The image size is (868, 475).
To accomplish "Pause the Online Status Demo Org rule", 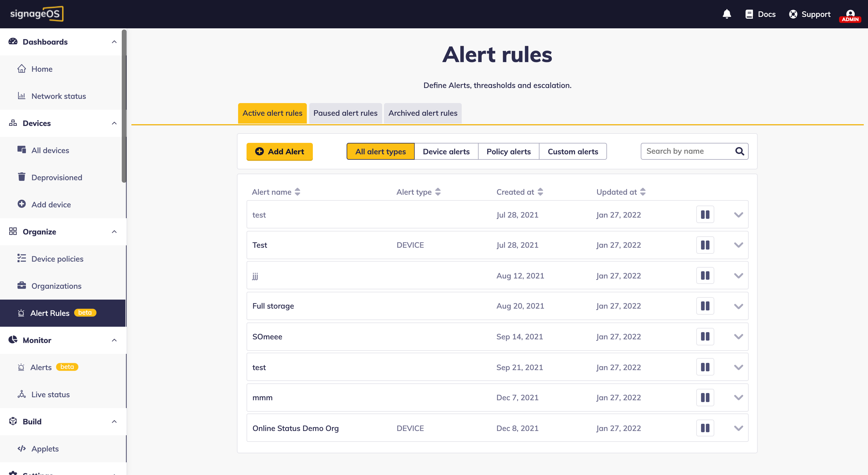I will pyautogui.click(x=705, y=428).
